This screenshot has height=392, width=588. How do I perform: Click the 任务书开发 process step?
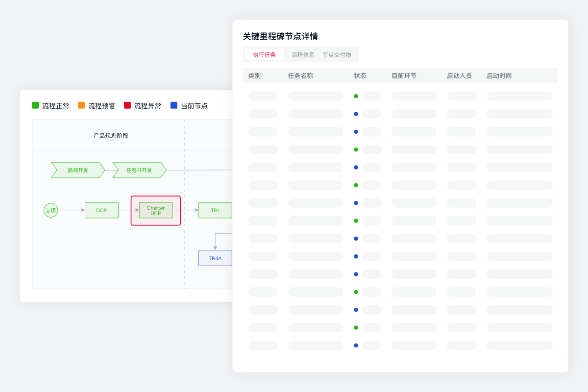coord(139,170)
